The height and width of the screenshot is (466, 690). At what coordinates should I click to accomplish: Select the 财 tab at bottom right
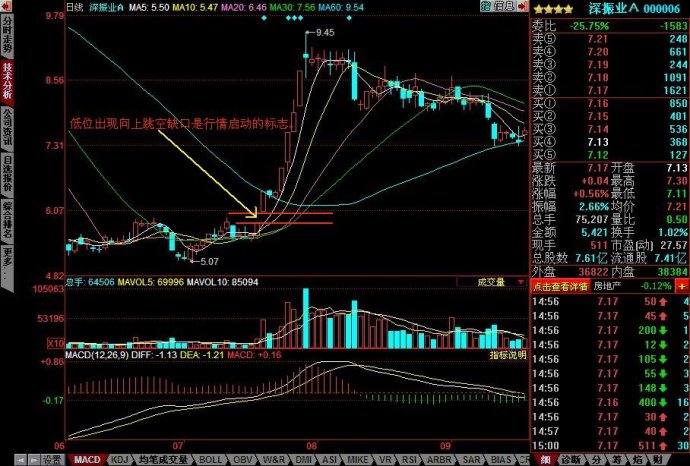pos(660,460)
